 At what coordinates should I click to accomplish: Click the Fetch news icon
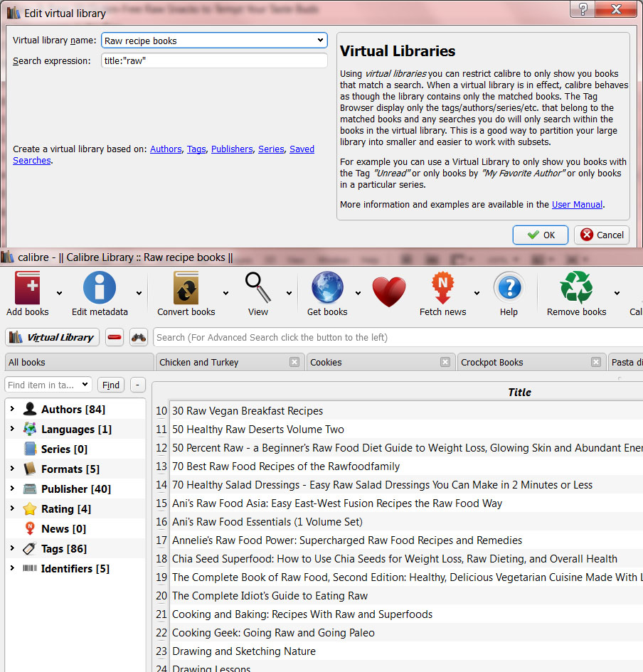point(443,287)
